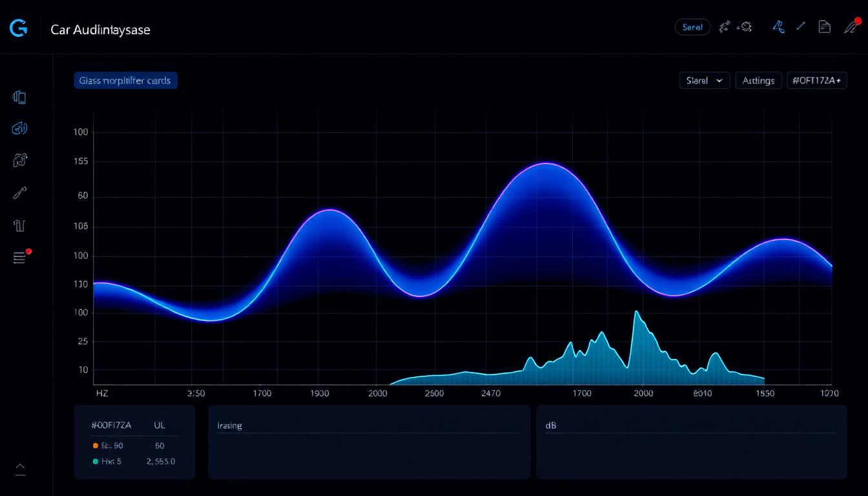Image resolution: width=868 pixels, height=496 pixels.
Task: Click the 6010 x-axis label
Action: pos(702,393)
